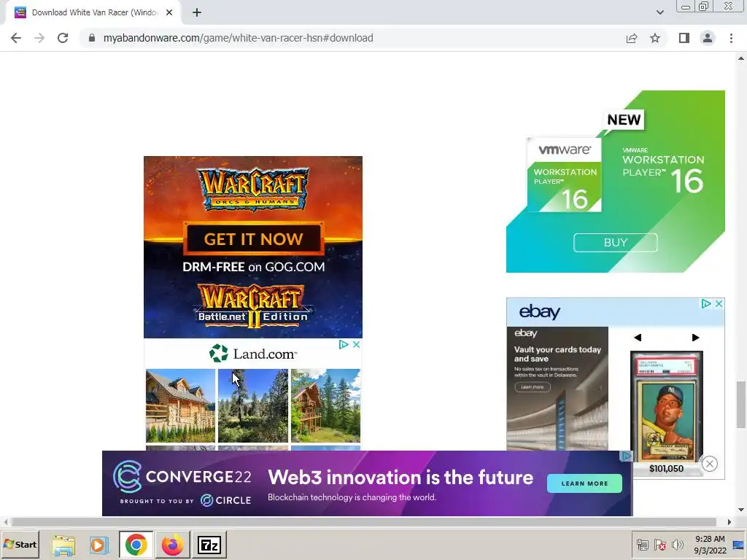Click the vertical scrollbar thumb
This screenshot has width=747, height=560.
(741, 404)
